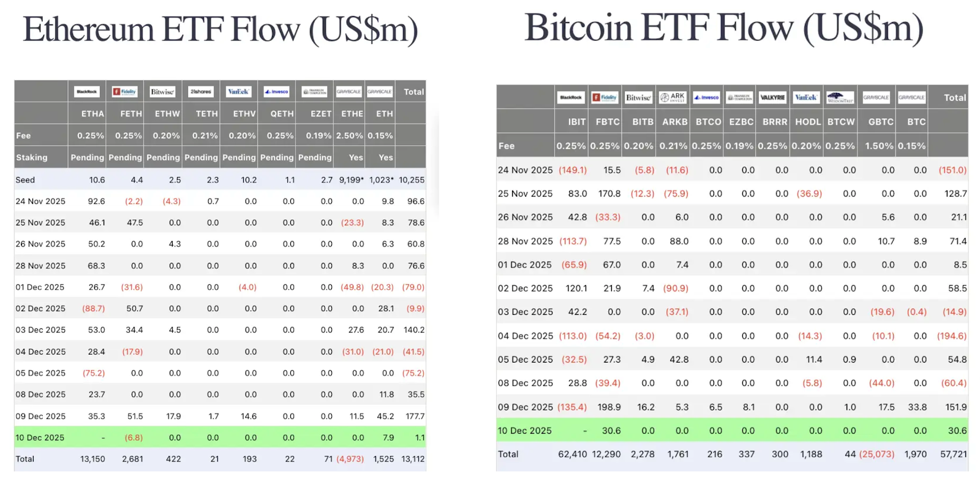Click the BlackRock logo above ETHA
This screenshot has width=980, height=479.
[87, 92]
